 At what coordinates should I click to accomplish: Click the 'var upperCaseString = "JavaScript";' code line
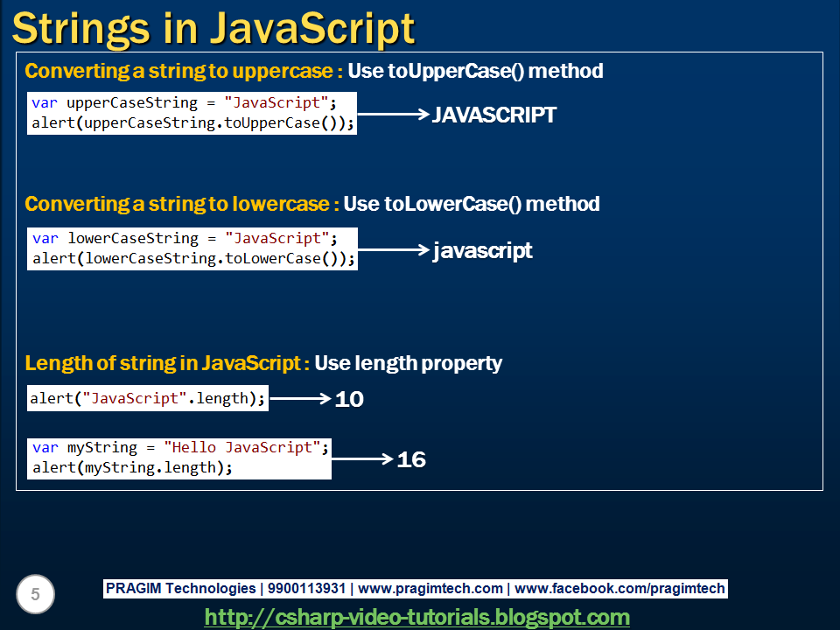click(x=184, y=102)
